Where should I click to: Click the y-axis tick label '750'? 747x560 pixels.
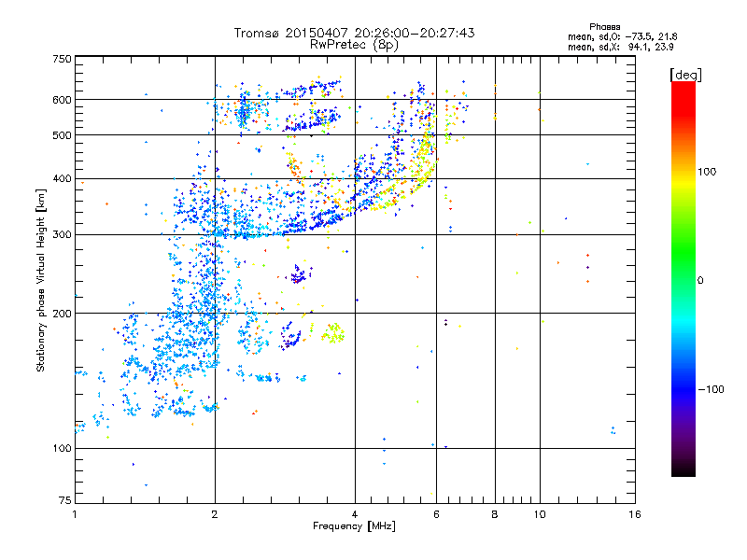pyautogui.click(x=62, y=59)
